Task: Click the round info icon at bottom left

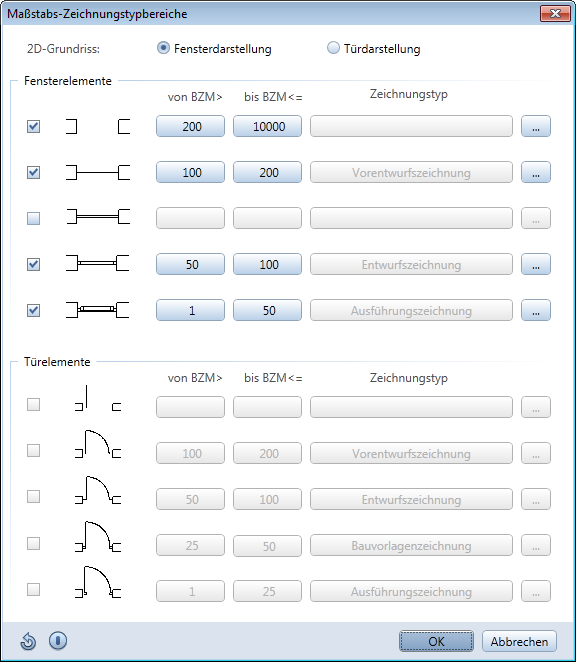Action: tap(58, 640)
